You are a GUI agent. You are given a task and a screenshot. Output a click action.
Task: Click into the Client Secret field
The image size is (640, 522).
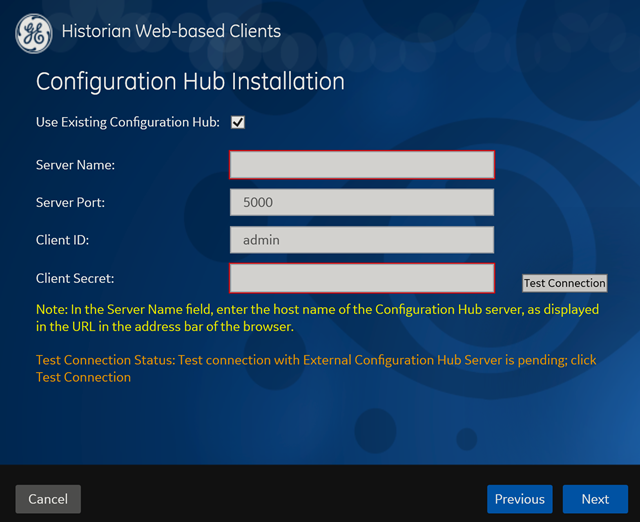pyautogui.click(x=362, y=278)
